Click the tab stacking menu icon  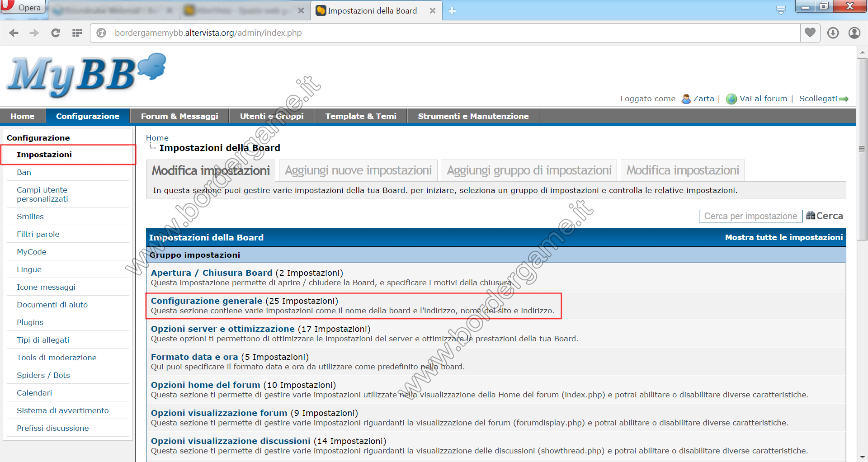[781, 10]
